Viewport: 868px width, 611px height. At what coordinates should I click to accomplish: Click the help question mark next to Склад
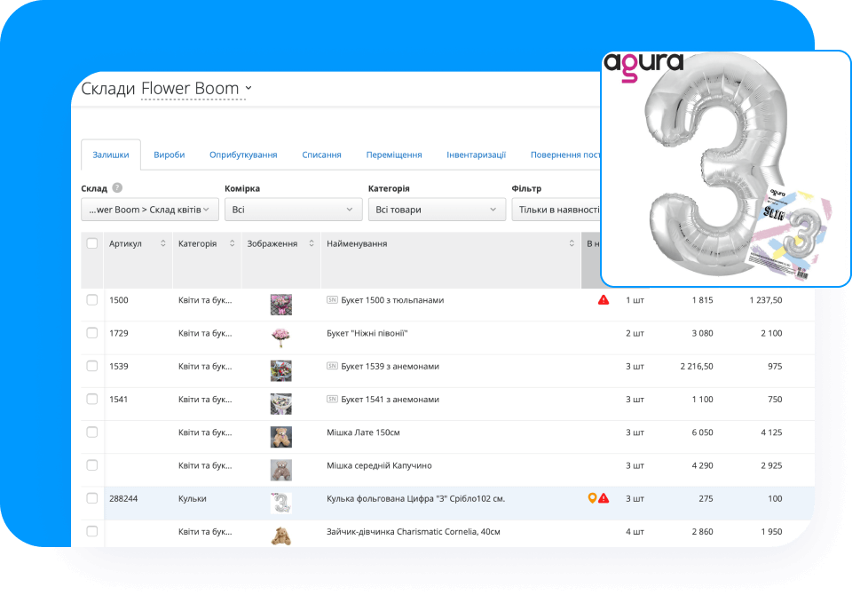click(117, 188)
